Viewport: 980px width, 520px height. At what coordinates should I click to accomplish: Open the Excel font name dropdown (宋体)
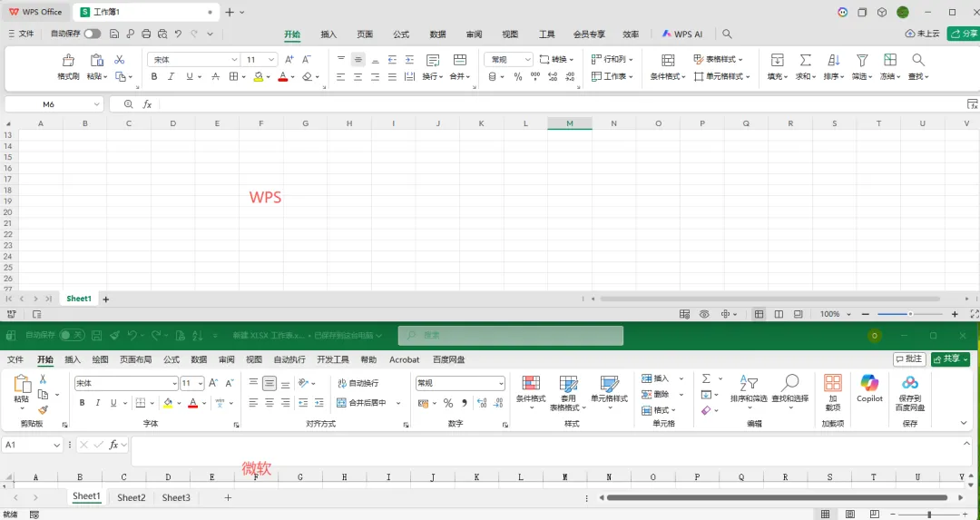click(x=174, y=383)
